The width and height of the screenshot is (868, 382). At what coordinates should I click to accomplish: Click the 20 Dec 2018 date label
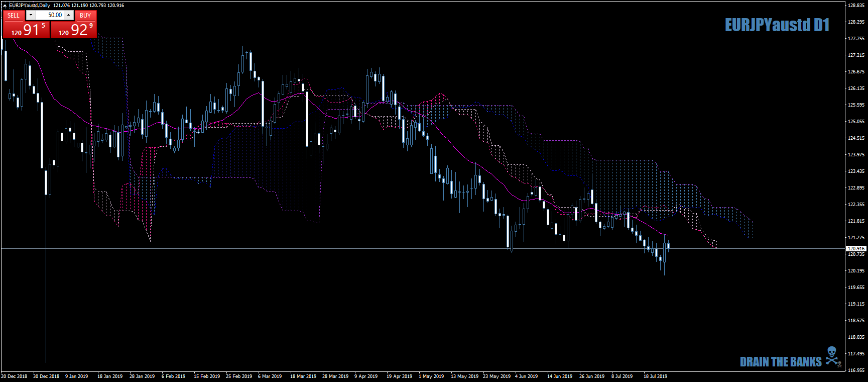pyautogui.click(x=14, y=376)
